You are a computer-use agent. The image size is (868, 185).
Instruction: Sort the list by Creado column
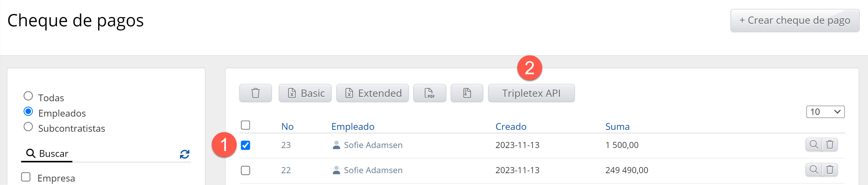pyautogui.click(x=510, y=127)
